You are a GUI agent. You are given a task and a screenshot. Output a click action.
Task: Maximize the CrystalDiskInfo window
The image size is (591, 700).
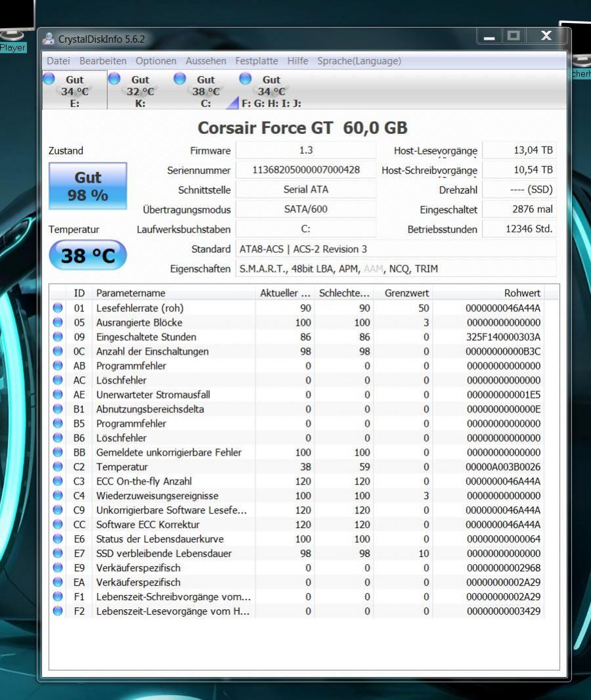[x=514, y=35]
